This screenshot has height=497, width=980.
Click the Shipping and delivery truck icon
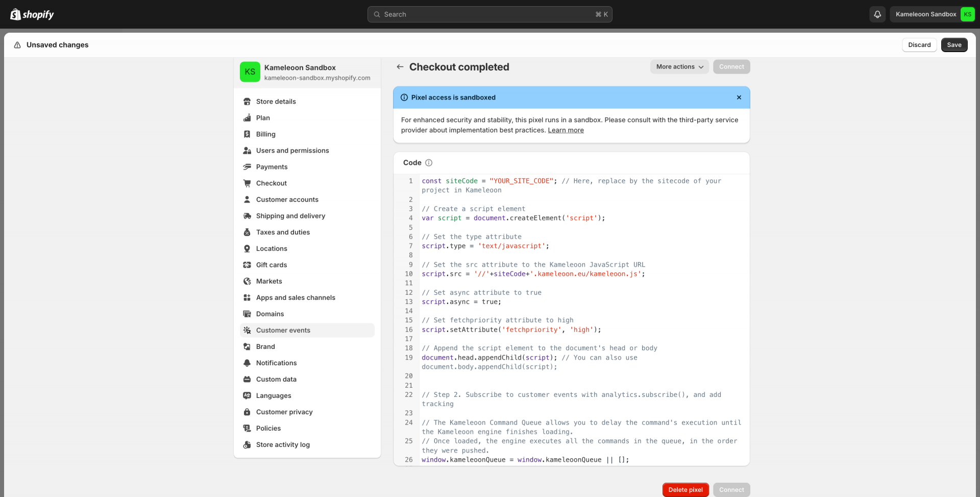click(x=247, y=216)
